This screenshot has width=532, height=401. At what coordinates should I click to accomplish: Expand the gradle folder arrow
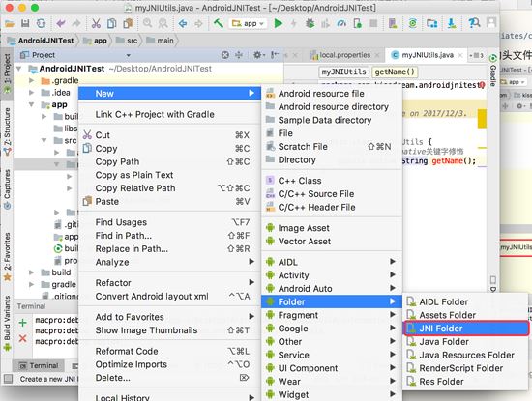click(x=32, y=284)
